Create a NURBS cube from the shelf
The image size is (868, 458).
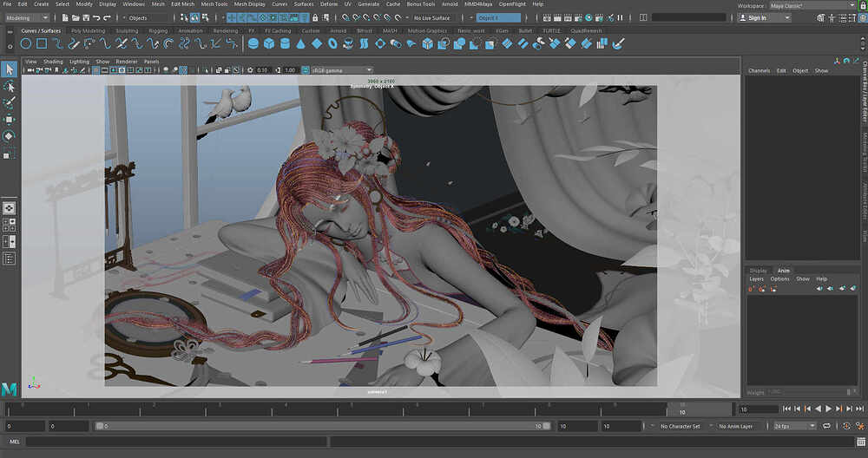269,43
